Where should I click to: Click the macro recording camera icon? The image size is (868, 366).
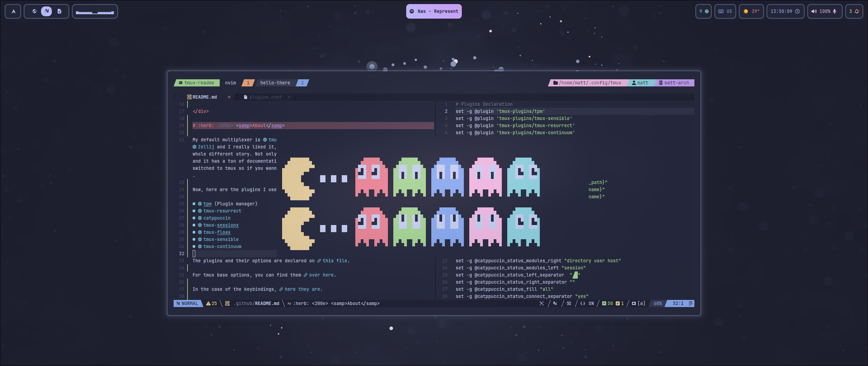(x=633, y=304)
